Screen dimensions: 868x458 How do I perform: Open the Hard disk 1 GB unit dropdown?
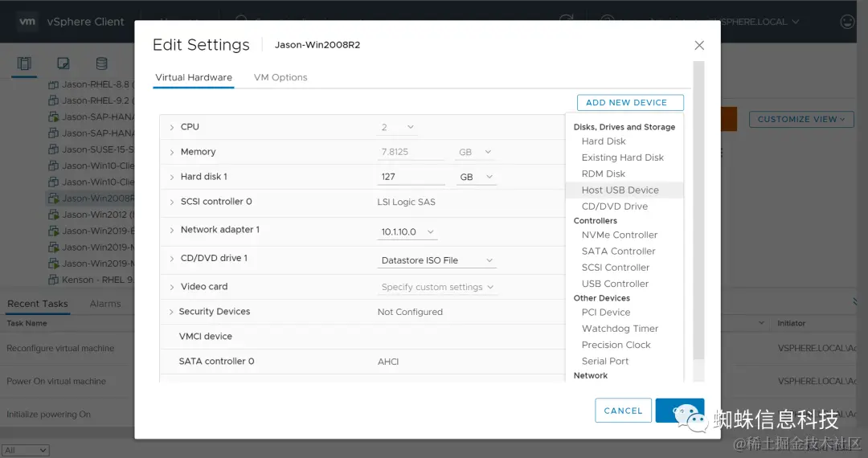[476, 177]
